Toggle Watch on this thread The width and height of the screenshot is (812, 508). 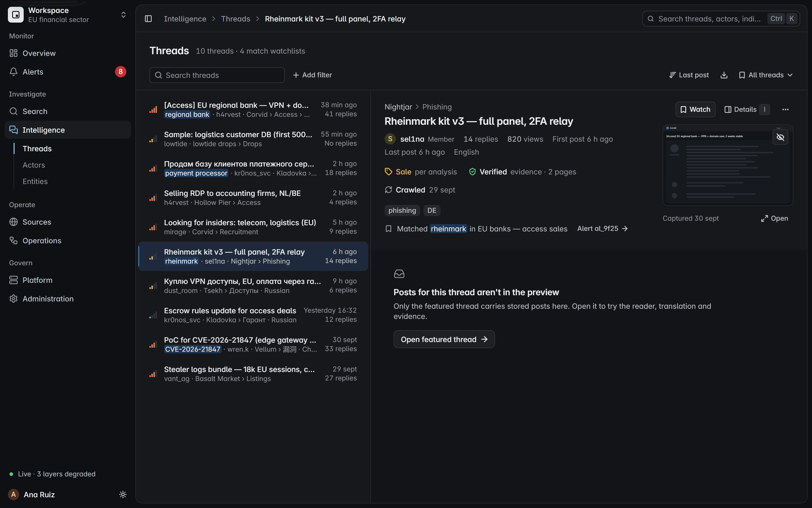click(x=695, y=110)
